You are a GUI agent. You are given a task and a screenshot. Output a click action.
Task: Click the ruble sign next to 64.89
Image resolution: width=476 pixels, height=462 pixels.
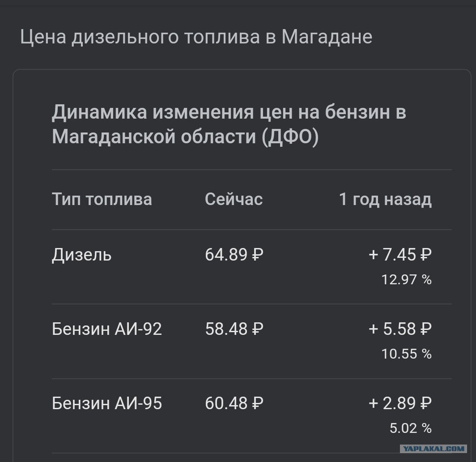point(257,255)
